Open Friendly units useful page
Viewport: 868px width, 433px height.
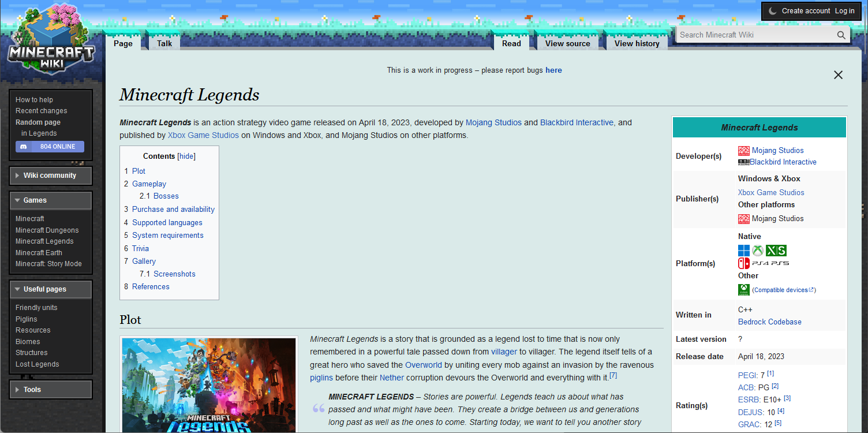[36, 308]
